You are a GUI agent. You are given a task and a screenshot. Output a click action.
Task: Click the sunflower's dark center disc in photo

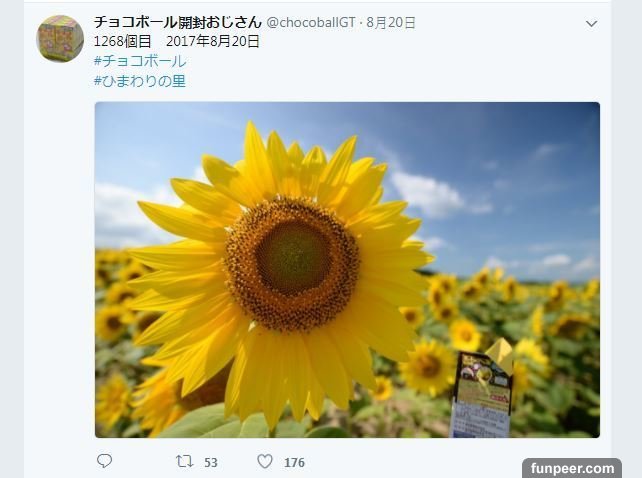293,257
